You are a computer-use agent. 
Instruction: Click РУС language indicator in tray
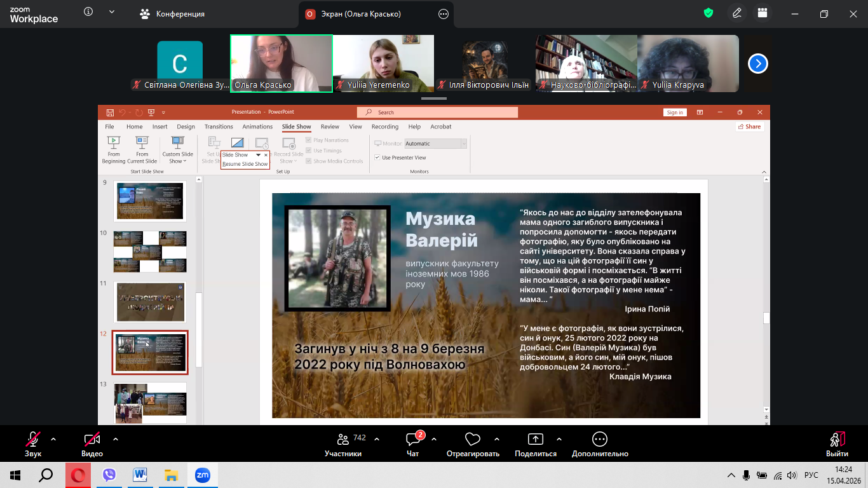(811, 475)
